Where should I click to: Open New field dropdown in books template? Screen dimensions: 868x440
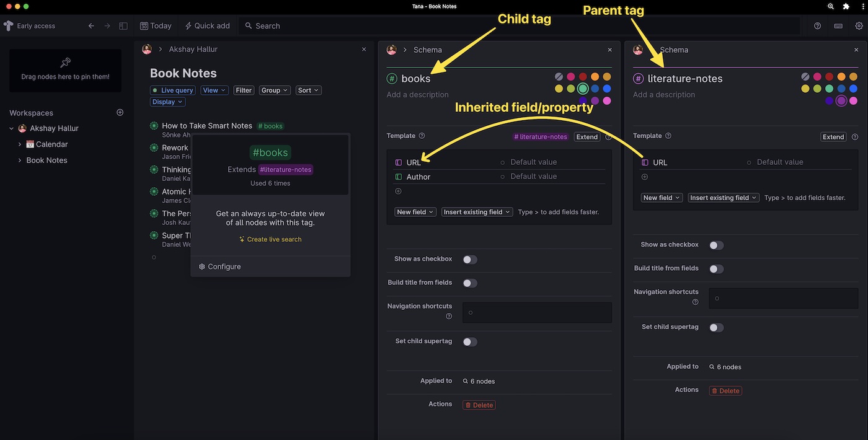[415, 212]
